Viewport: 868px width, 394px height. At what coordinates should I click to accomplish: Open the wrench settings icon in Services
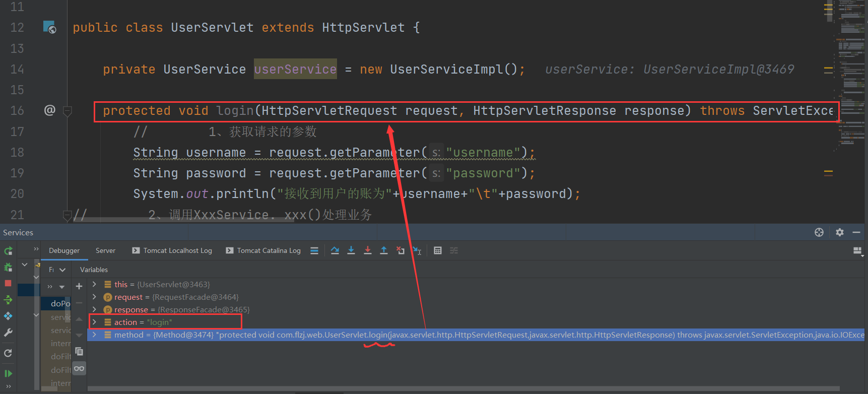8,333
